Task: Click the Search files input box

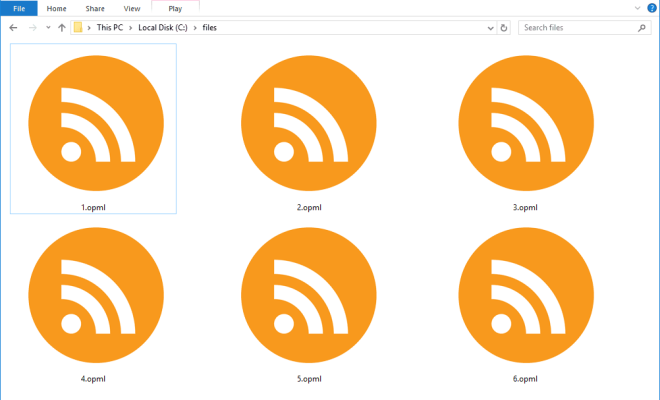Action: (x=585, y=28)
